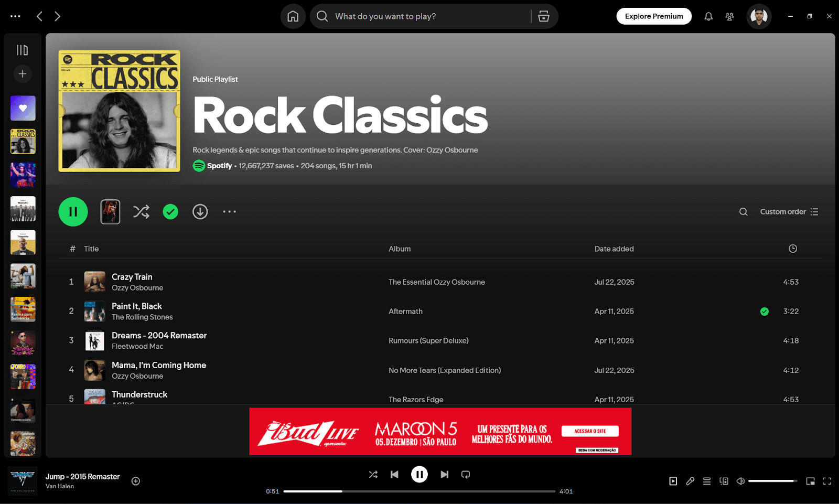This screenshot has width=839, height=504.
Task: Toggle shuffle in the player bar
Action: point(373,475)
